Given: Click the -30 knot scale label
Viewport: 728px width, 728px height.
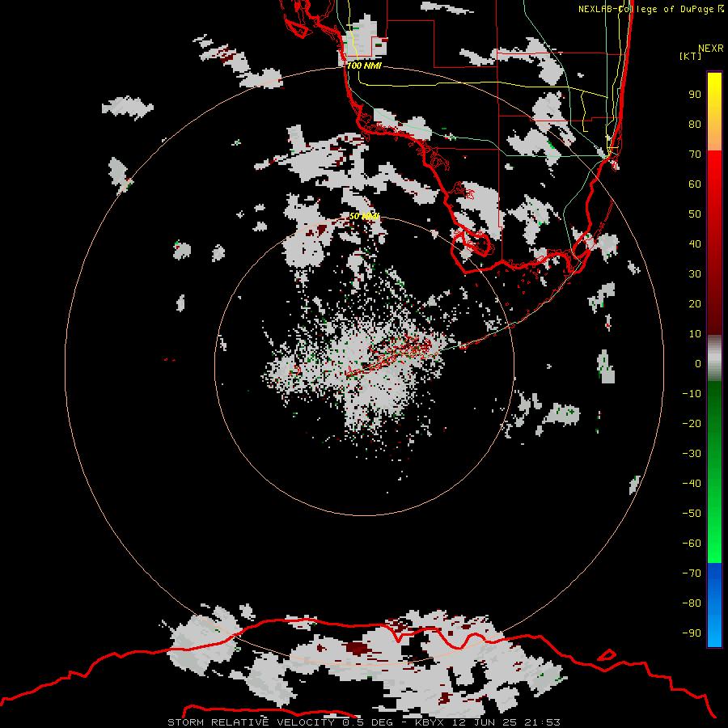Looking at the screenshot, I should pos(692,454).
